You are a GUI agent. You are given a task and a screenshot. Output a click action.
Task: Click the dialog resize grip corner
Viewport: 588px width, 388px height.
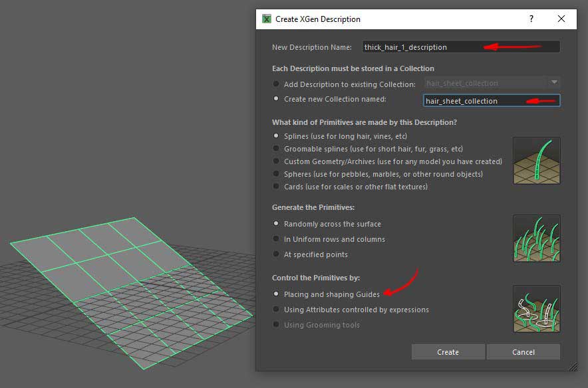(573, 367)
